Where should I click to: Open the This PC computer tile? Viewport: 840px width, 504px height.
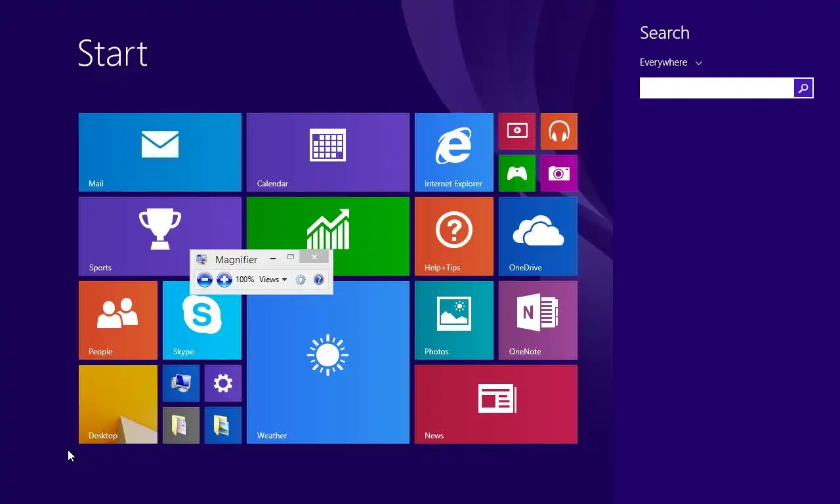pos(181,383)
